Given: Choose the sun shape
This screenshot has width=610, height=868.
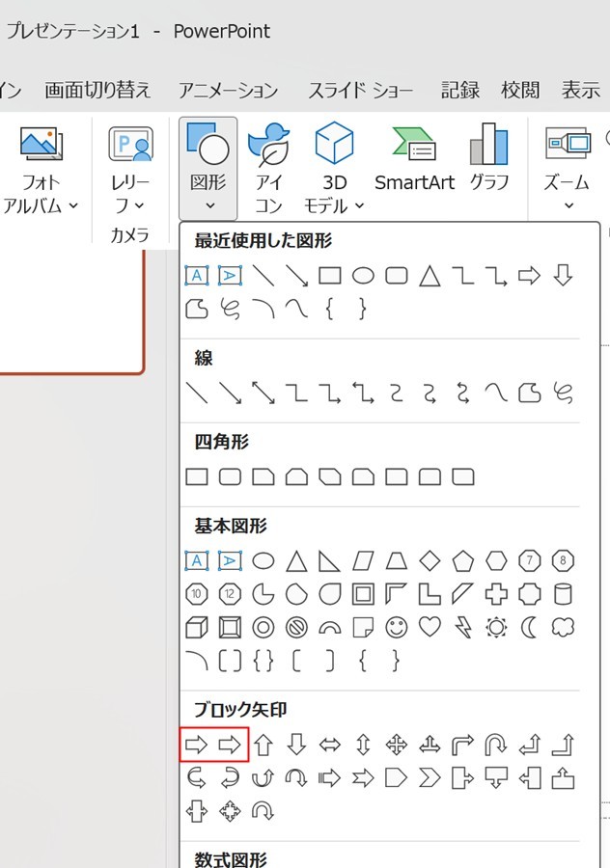Looking at the screenshot, I should tap(496, 628).
